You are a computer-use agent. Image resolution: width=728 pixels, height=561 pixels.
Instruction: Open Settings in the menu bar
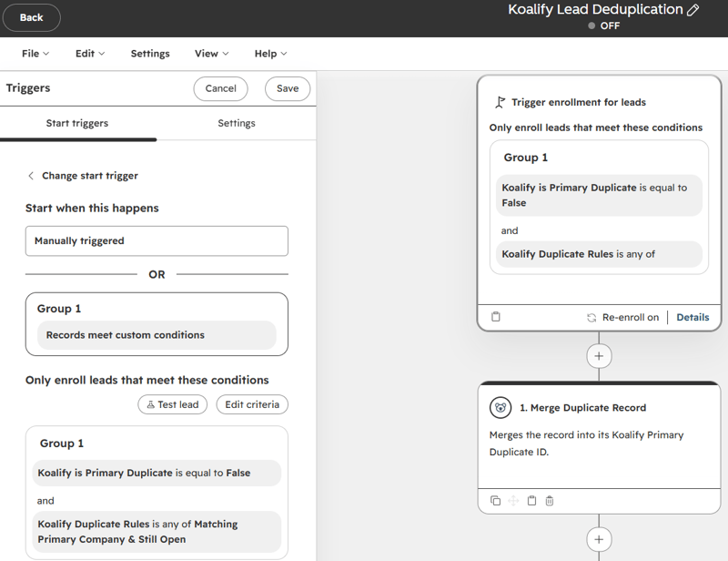click(x=150, y=54)
